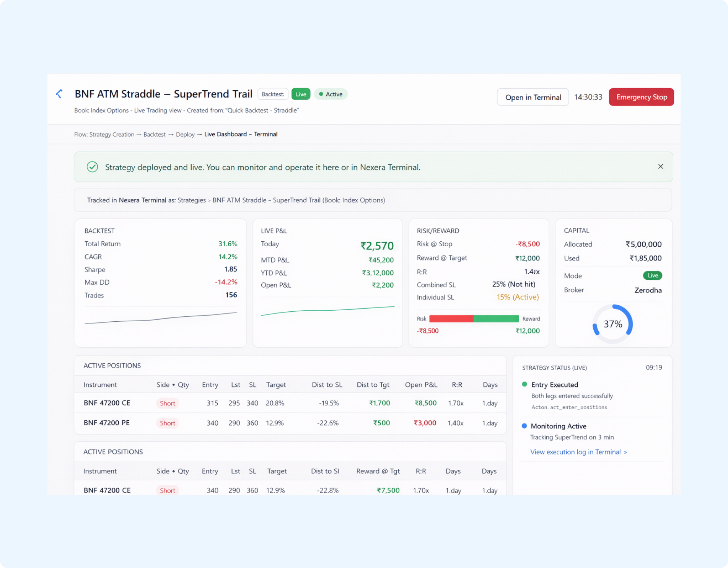Click the Zerodha broker value

648,290
